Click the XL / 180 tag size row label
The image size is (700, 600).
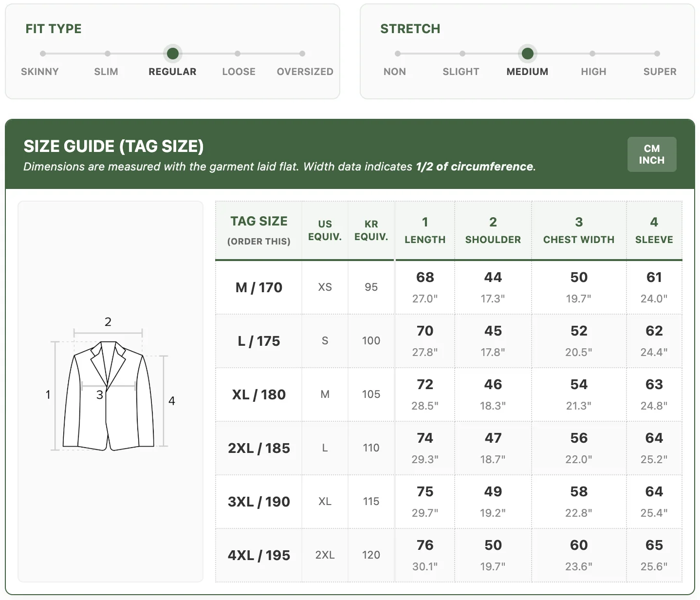click(259, 394)
